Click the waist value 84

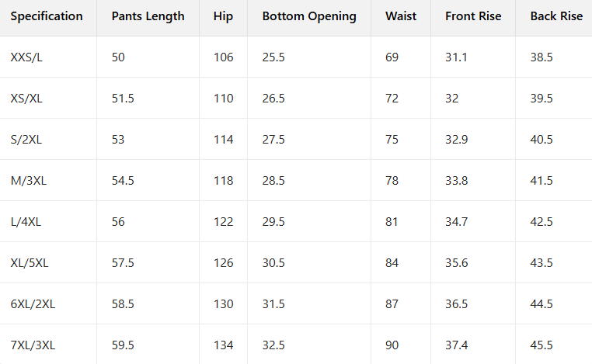tap(392, 263)
